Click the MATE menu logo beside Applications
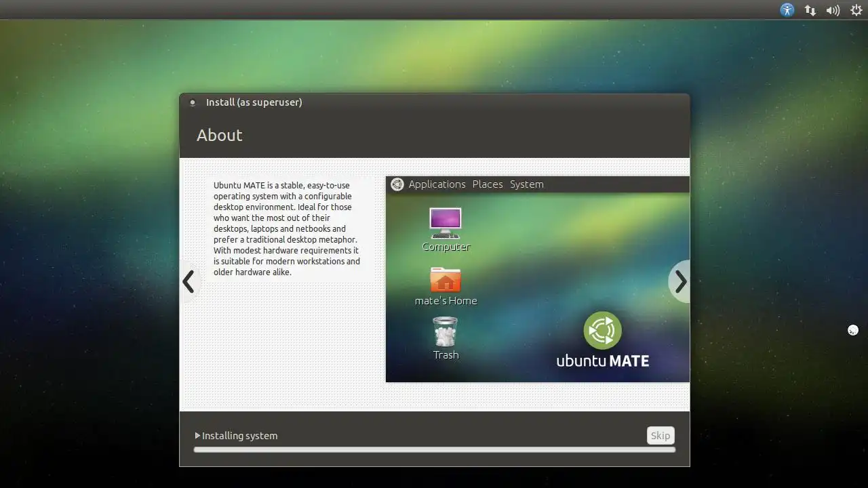Screen dimensions: 868x488 click(397, 184)
